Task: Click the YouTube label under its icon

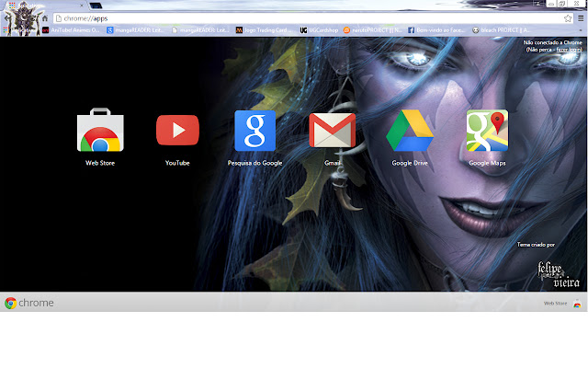Action: tap(177, 163)
